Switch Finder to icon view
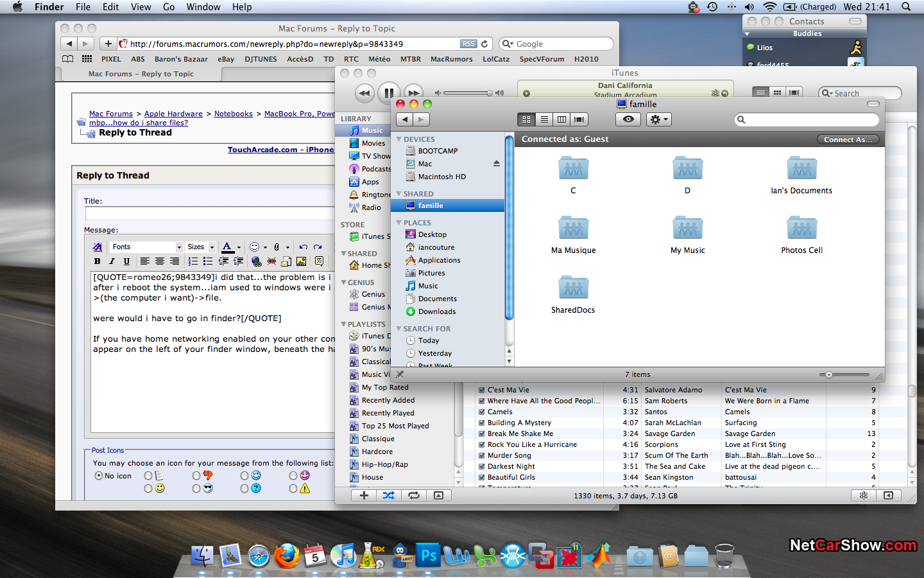Screen dimensions: 924x578 (x=526, y=119)
